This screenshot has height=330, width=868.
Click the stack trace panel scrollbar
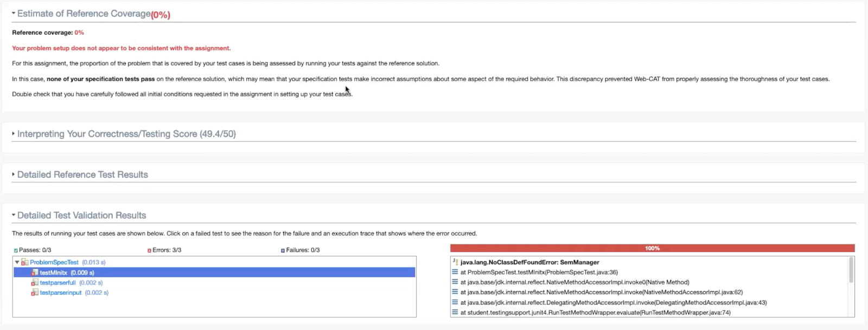851,270
